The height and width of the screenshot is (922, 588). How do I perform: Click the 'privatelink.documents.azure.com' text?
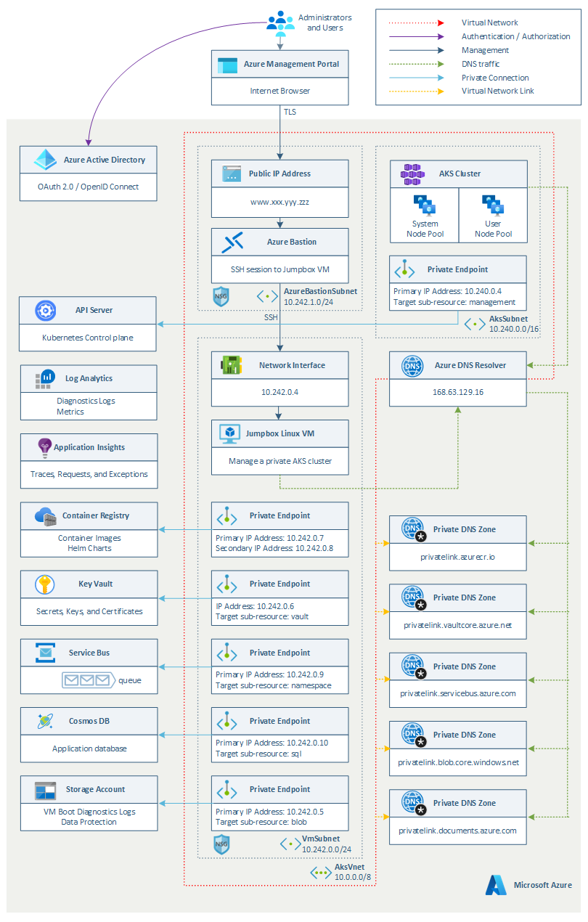coord(458,831)
